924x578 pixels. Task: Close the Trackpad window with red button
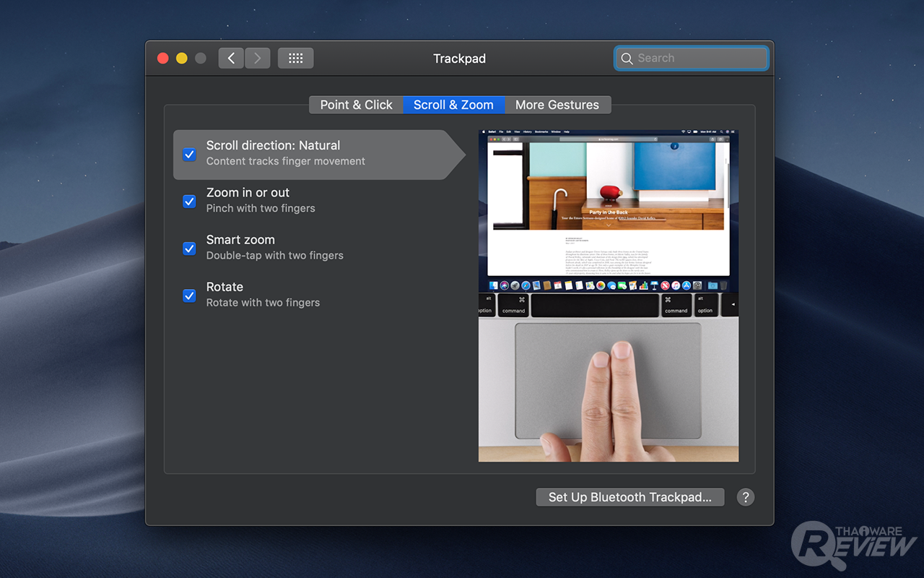[162, 59]
